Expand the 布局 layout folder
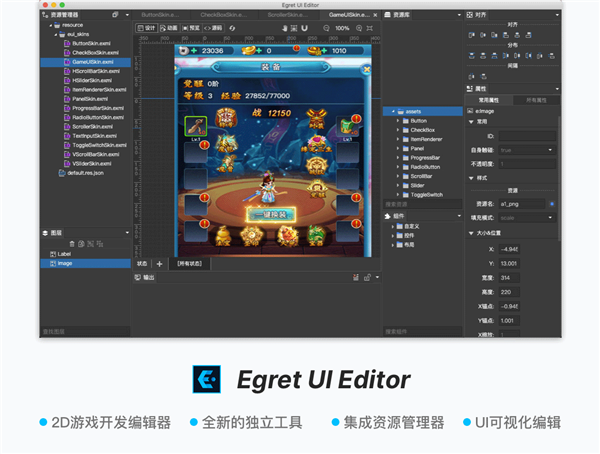 392,245
